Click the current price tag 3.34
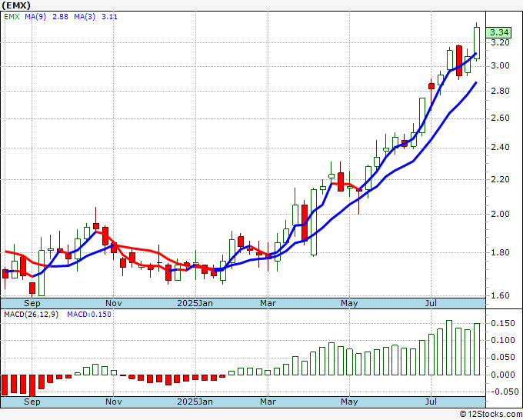523x420 pixels. point(499,33)
